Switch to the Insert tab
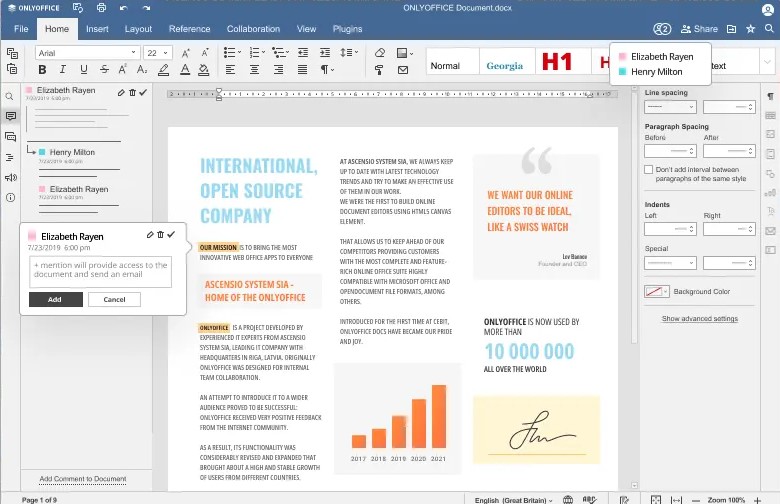This screenshot has width=780, height=504. [x=97, y=29]
